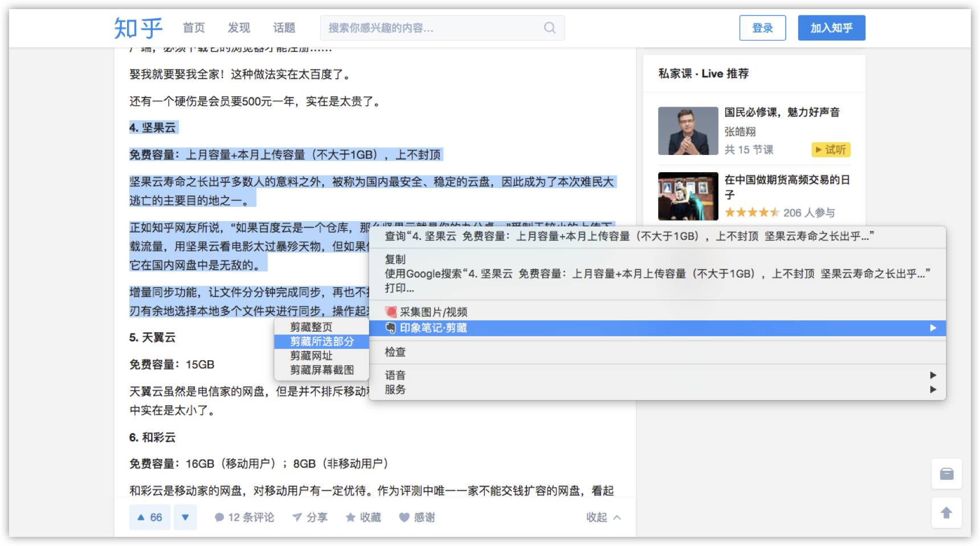Open course 国民必修课，魅力好声音
This screenshot has width=980, height=546.
pyautogui.click(x=782, y=112)
